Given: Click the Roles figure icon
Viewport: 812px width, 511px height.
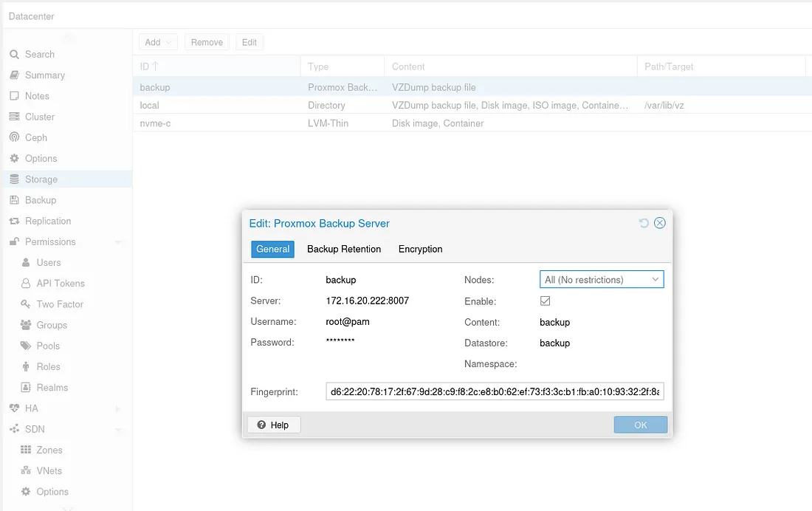Looking at the screenshot, I should coord(25,366).
